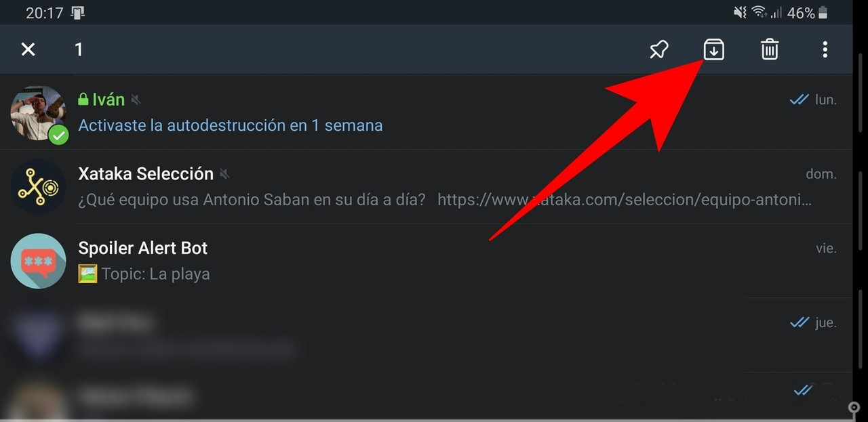Click muted icon next to Xataka Selección
The width and height of the screenshot is (868, 422).
(x=224, y=174)
